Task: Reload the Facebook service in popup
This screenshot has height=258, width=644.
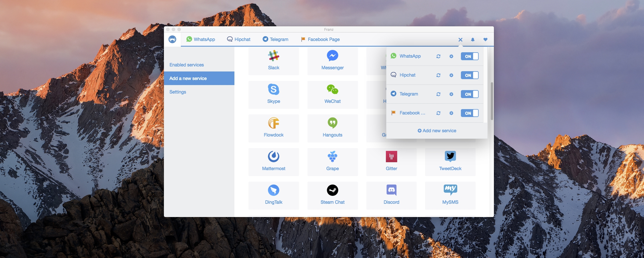Action: (438, 113)
